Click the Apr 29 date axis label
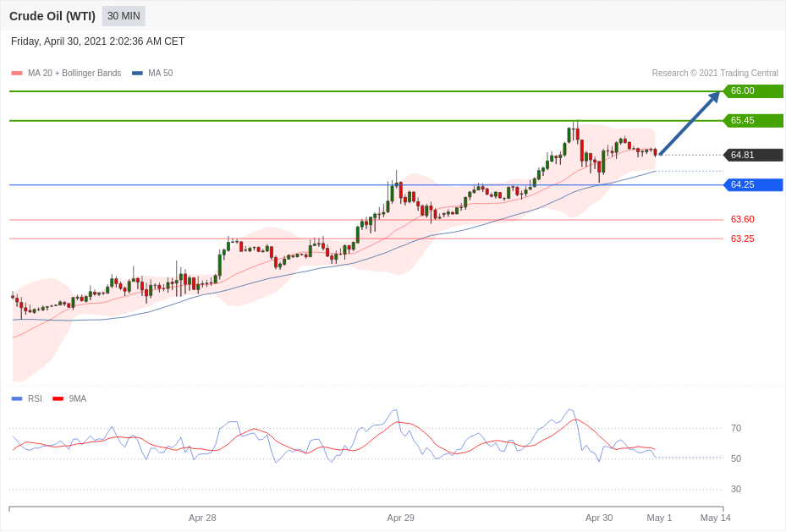This screenshot has height=532, width=786. [x=400, y=518]
